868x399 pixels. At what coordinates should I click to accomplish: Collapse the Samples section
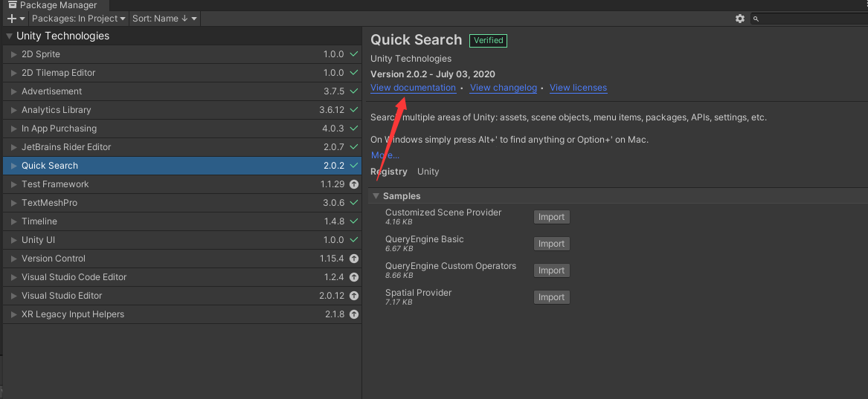click(376, 195)
